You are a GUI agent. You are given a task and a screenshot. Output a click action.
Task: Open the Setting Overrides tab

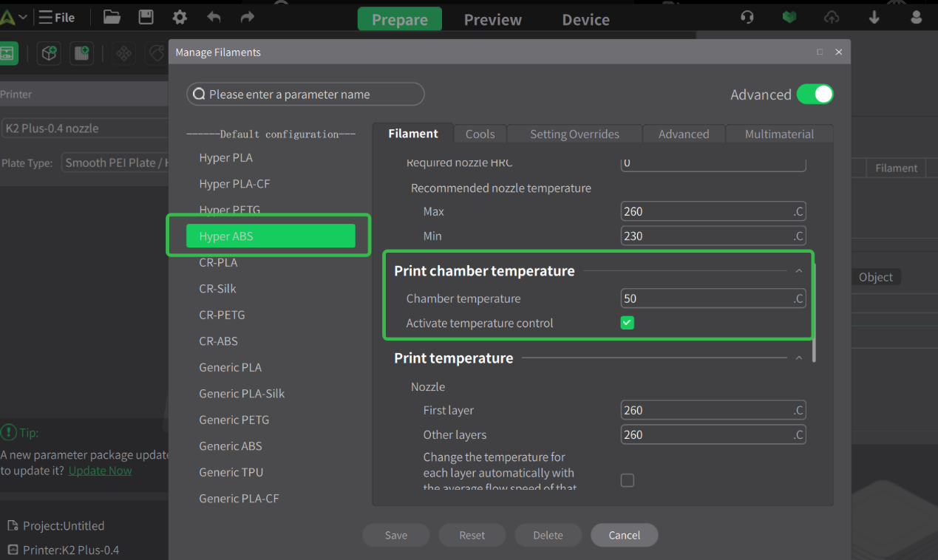(574, 134)
